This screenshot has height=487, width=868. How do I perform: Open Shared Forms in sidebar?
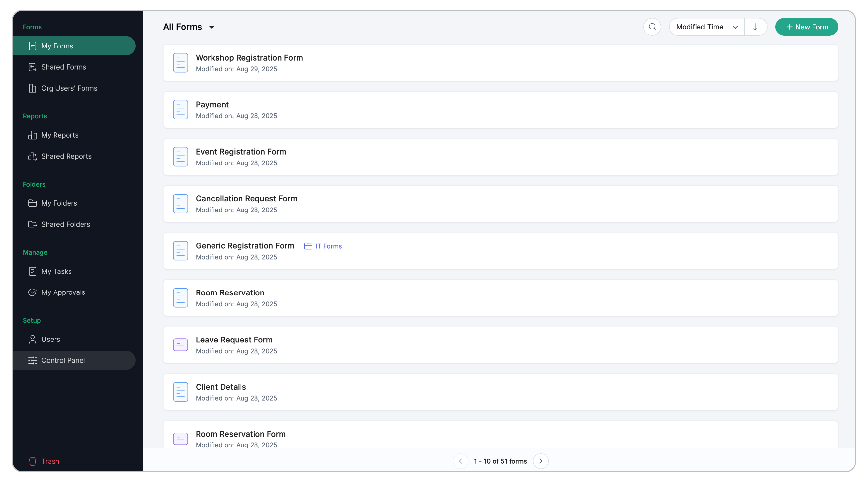coord(63,67)
